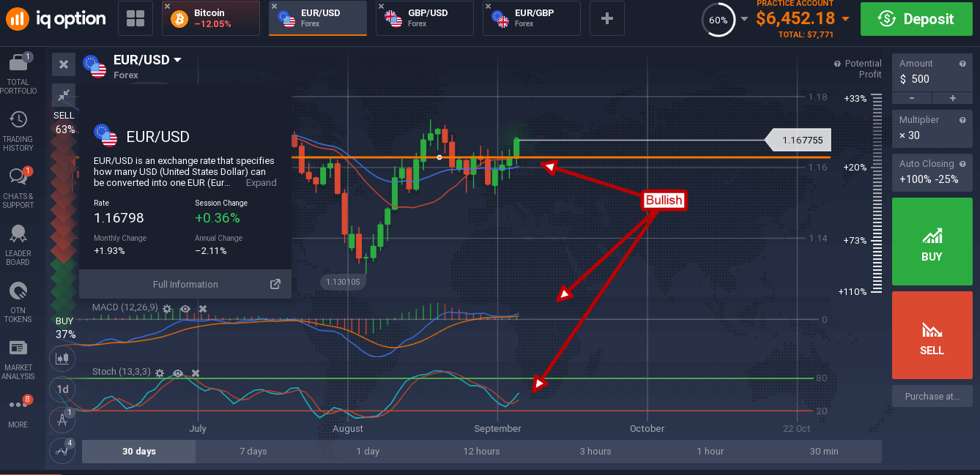Open the candlestick chart type selector

[x=62, y=358]
